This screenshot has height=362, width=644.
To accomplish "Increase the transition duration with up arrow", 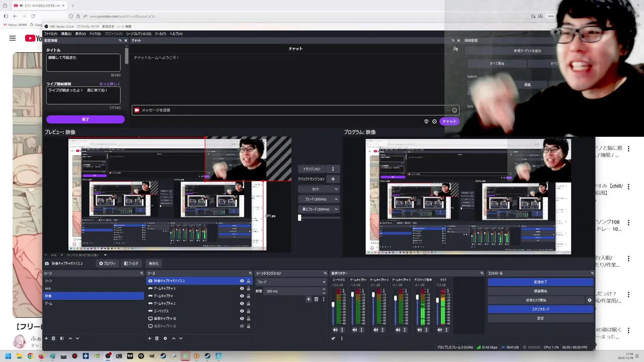I will click(324, 290).
